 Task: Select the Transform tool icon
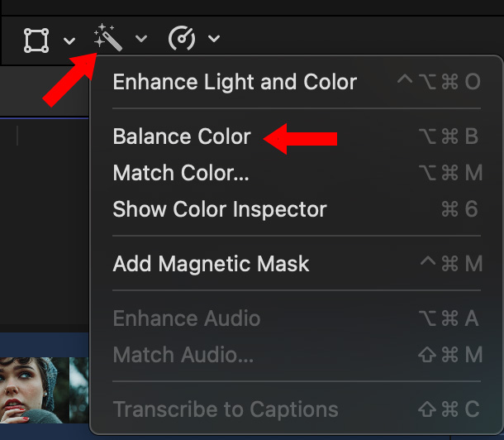(36, 39)
